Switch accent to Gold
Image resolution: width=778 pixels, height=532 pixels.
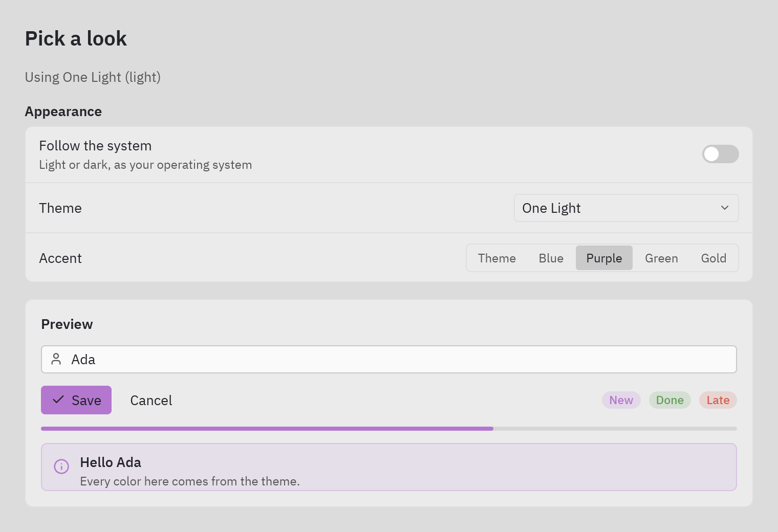pyautogui.click(x=714, y=258)
